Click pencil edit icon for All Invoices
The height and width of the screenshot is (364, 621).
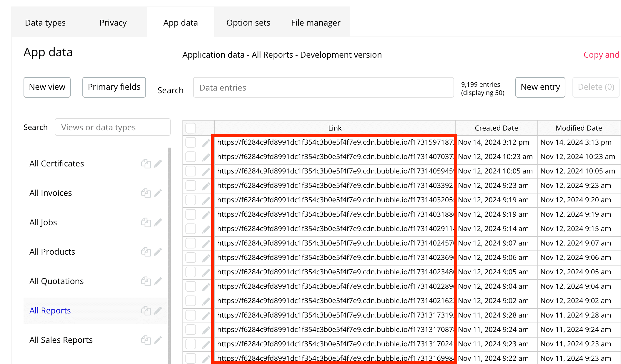tap(158, 193)
